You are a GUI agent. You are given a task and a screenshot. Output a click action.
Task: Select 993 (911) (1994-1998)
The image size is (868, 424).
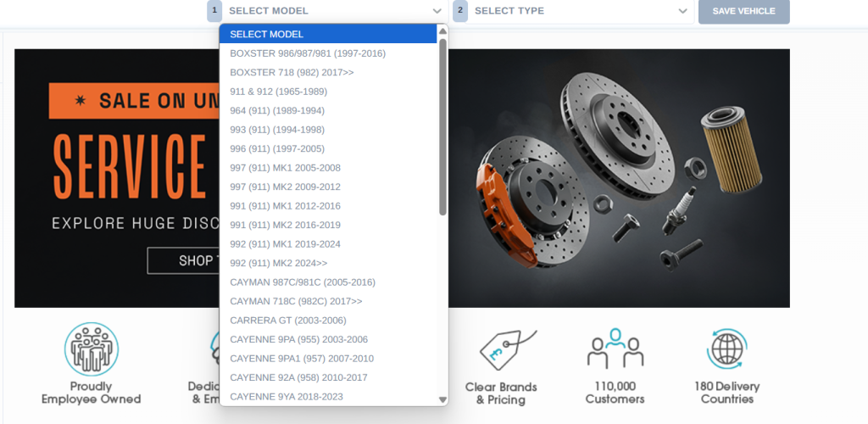tap(328, 130)
